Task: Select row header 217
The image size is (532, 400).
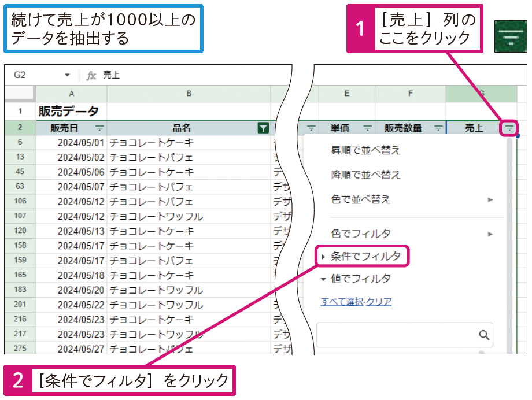Action: click(x=20, y=334)
